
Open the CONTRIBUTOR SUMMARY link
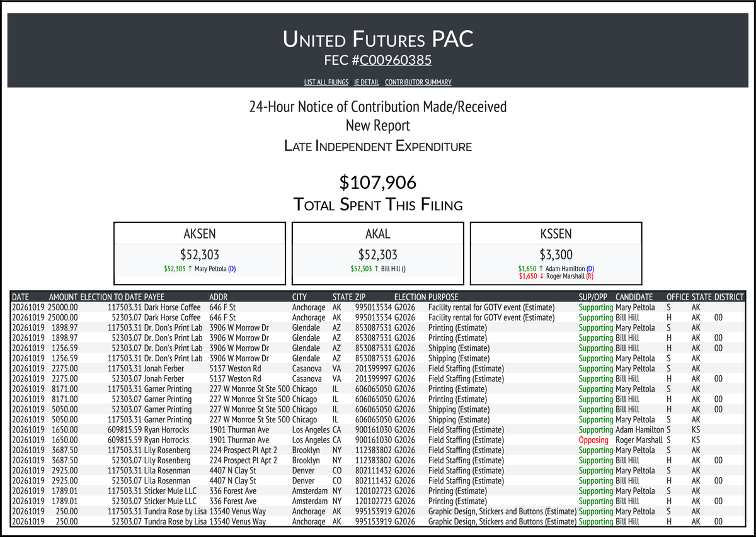(x=418, y=82)
